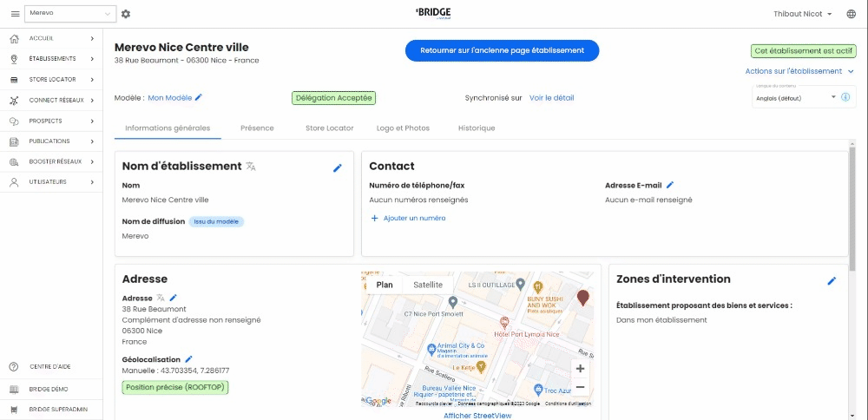The width and height of the screenshot is (868, 420).
Task: Edit the Adresse with pencil icon
Action: point(174,298)
